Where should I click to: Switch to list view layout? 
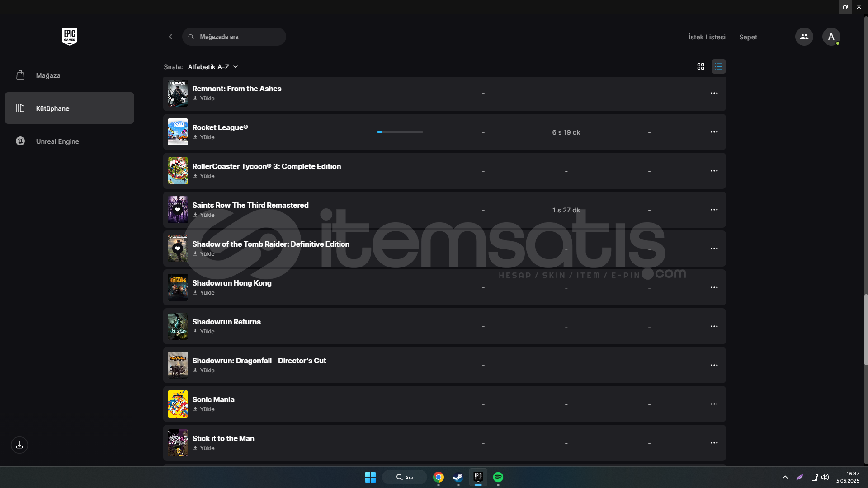pyautogui.click(x=718, y=66)
